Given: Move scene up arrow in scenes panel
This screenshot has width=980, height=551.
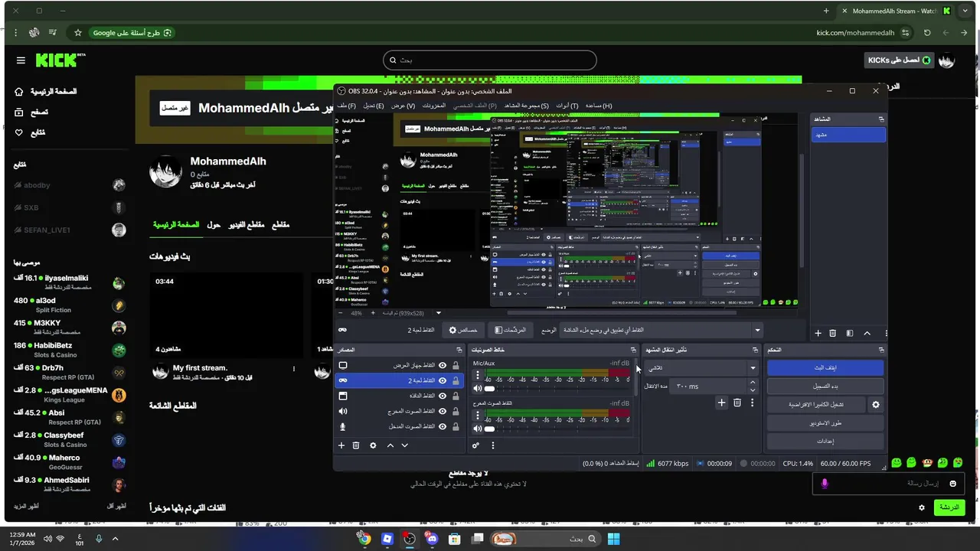Looking at the screenshot, I should pos(867,333).
